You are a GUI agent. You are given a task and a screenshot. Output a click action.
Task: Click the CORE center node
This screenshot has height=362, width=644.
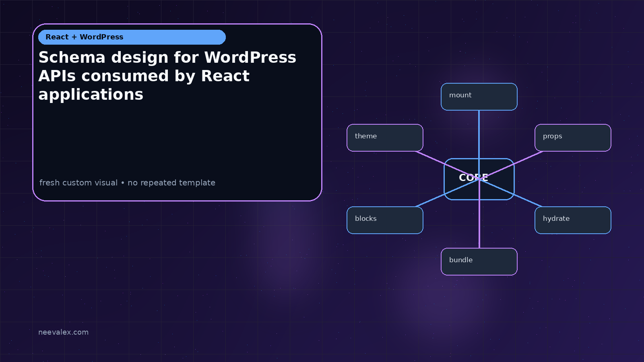coord(479,179)
